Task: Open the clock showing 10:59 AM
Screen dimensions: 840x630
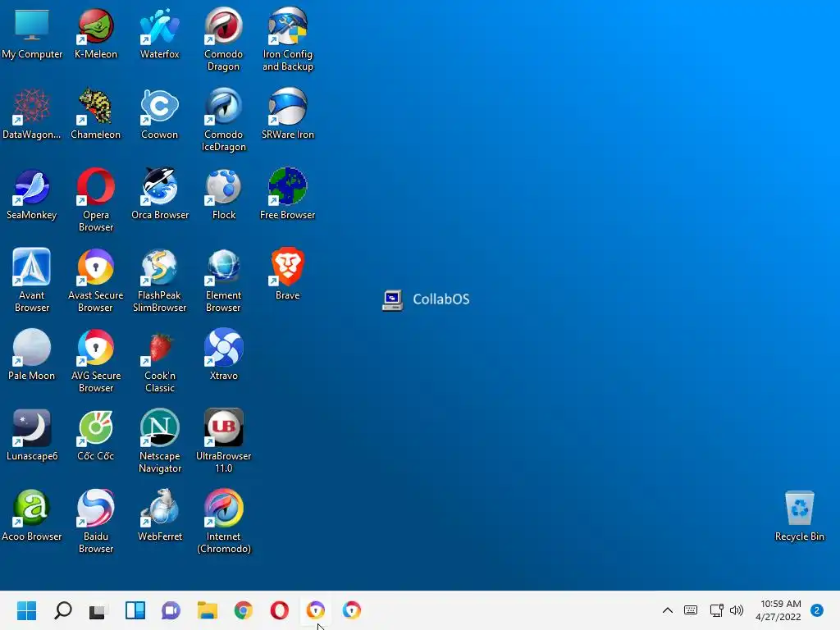Action: click(x=779, y=610)
